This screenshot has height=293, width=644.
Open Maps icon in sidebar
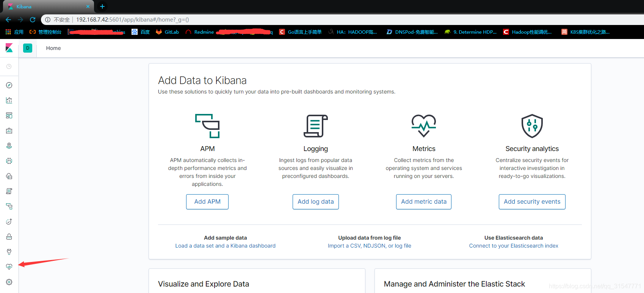[9, 146]
